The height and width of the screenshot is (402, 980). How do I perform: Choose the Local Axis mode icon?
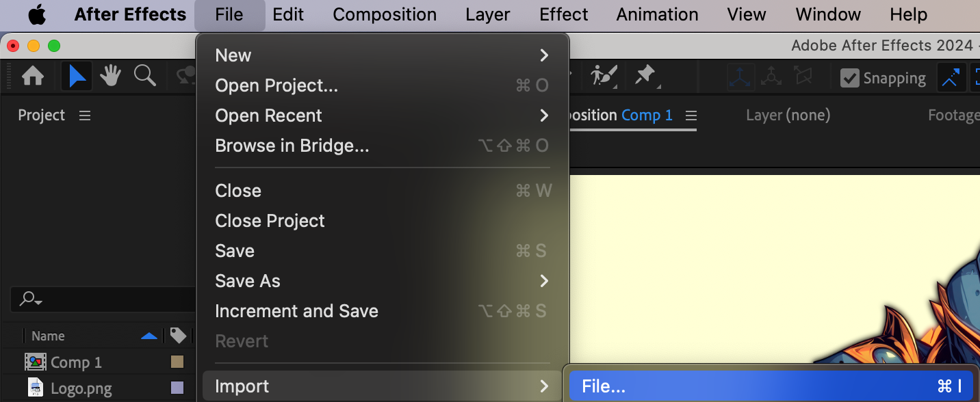(741, 77)
